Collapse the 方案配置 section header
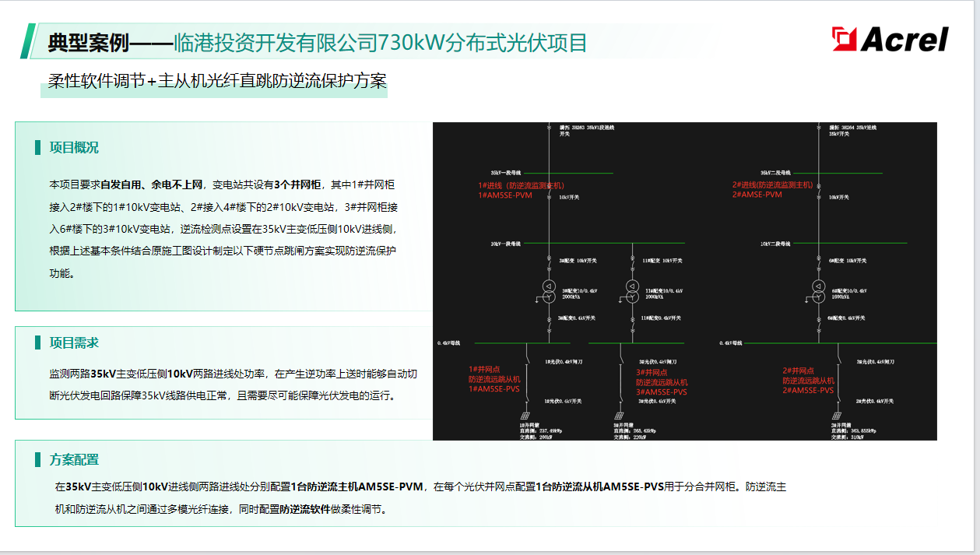The image size is (980, 555). pos(74,459)
